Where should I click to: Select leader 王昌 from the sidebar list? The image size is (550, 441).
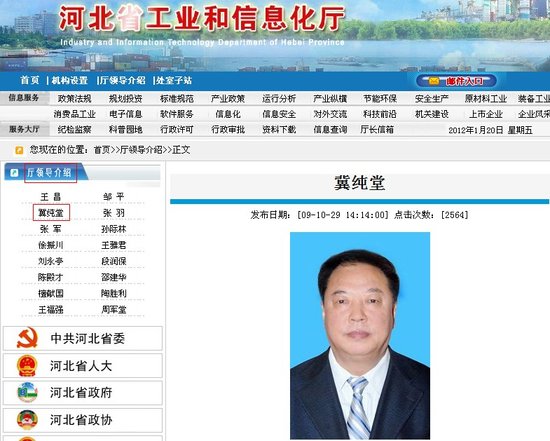[x=51, y=197]
